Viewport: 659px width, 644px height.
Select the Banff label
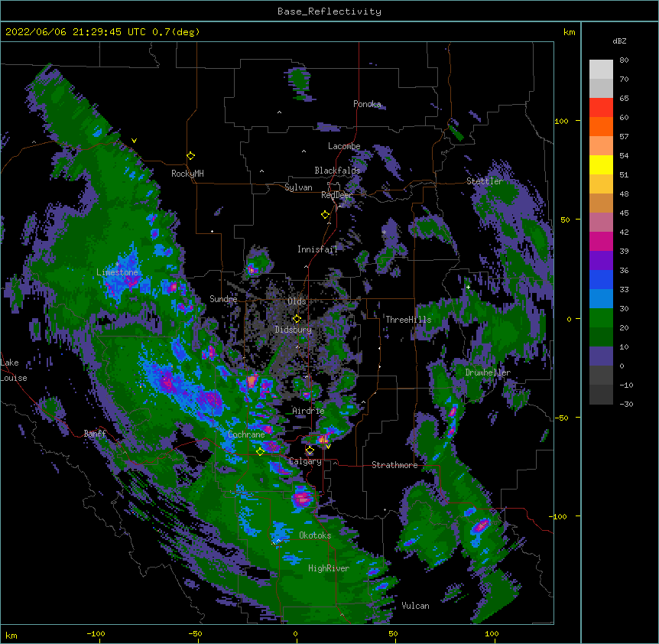pos(95,434)
